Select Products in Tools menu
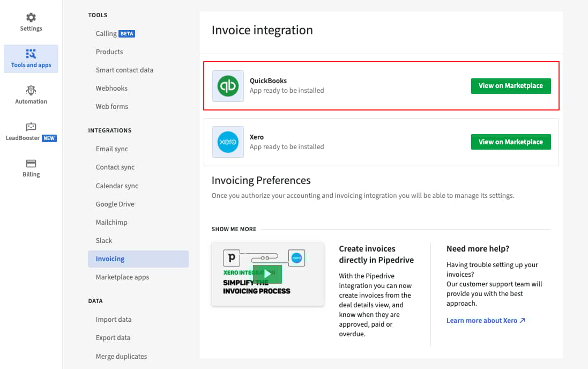 click(x=109, y=51)
